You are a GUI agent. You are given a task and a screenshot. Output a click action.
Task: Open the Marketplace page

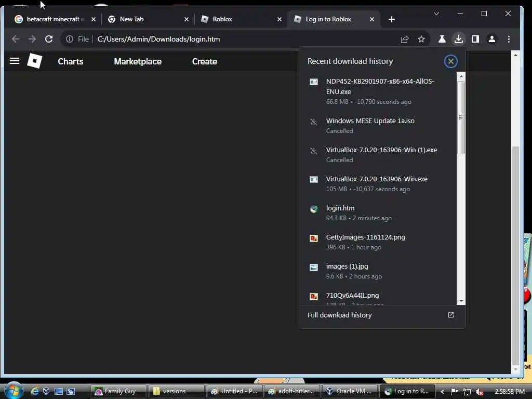(138, 61)
